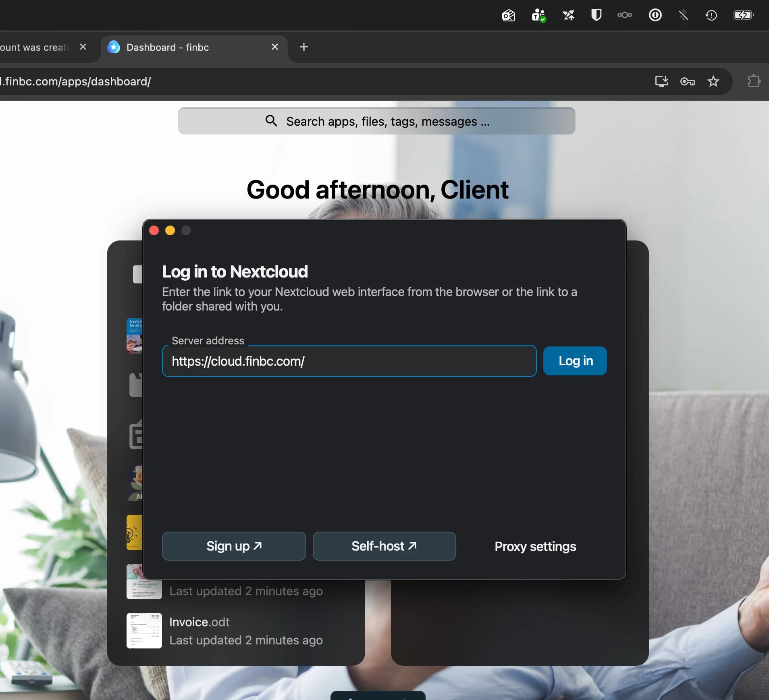Screen dimensions: 769x700
Task: Open a new browser tab
Action: pyautogui.click(x=304, y=47)
